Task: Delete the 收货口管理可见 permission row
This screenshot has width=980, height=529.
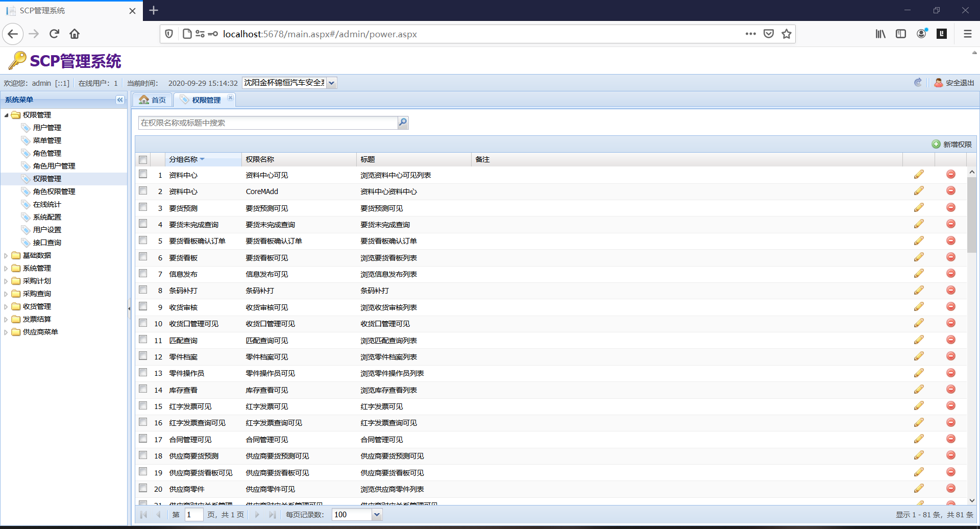Action: [950, 323]
